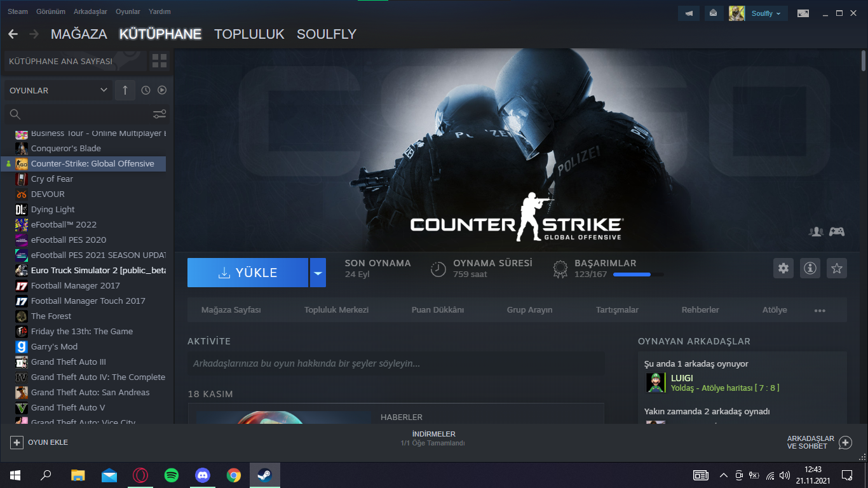This screenshot has width=868, height=488.
Task: Expand the OYUNLAR dropdown
Action: (x=58, y=90)
